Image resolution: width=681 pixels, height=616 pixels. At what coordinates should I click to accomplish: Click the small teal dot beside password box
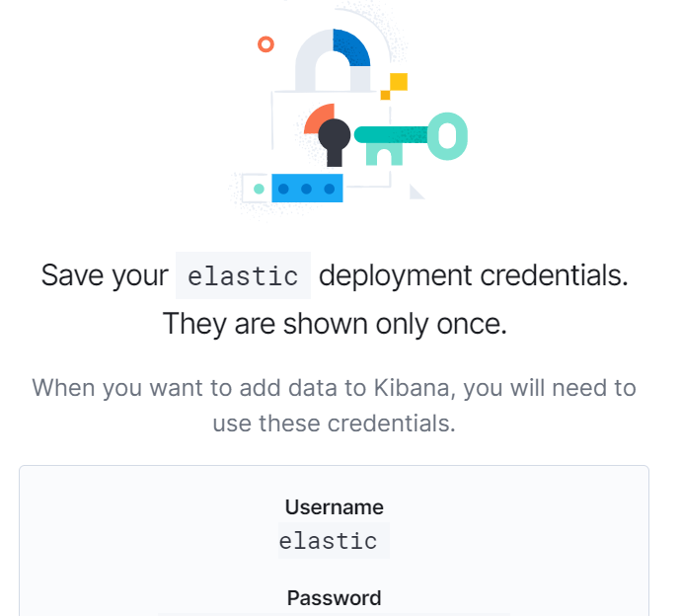pyautogui.click(x=259, y=188)
